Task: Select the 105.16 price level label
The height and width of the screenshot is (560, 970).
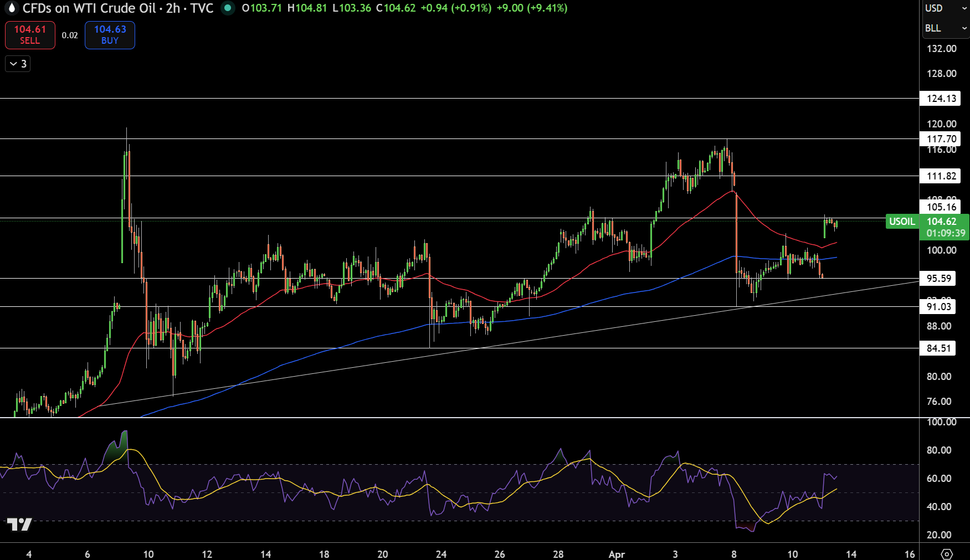Action: click(x=940, y=207)
